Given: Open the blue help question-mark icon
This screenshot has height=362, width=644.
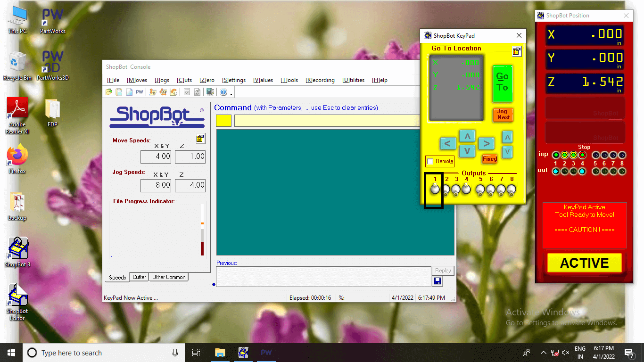Looking at the screenshot, I should click(223, 92).
